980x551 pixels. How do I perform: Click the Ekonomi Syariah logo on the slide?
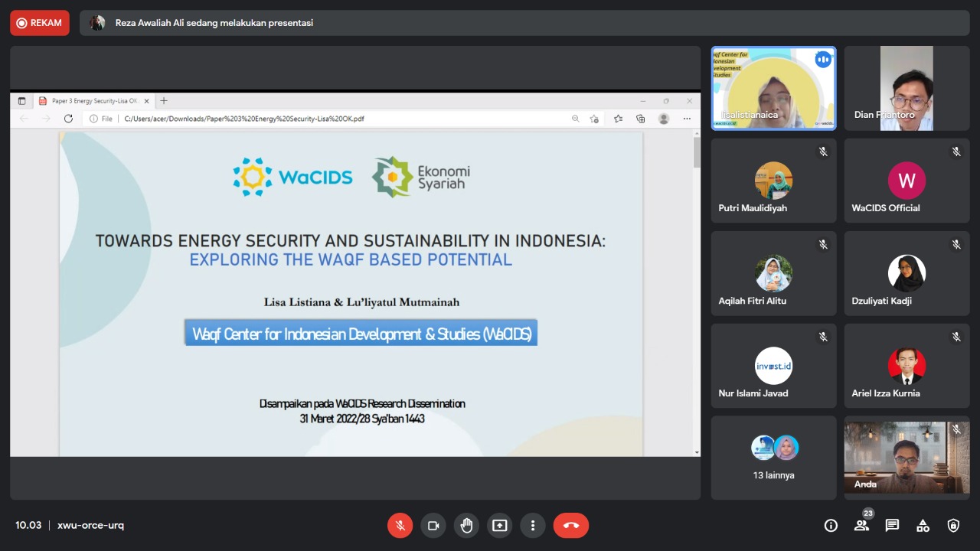click(421, 177)
